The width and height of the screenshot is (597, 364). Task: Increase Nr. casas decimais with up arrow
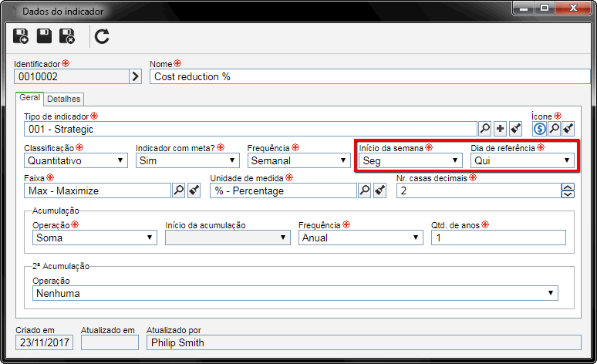click(568, 187)
